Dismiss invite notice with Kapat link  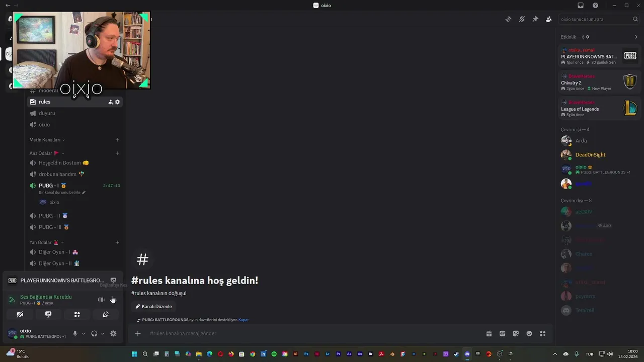click(244, 320)
